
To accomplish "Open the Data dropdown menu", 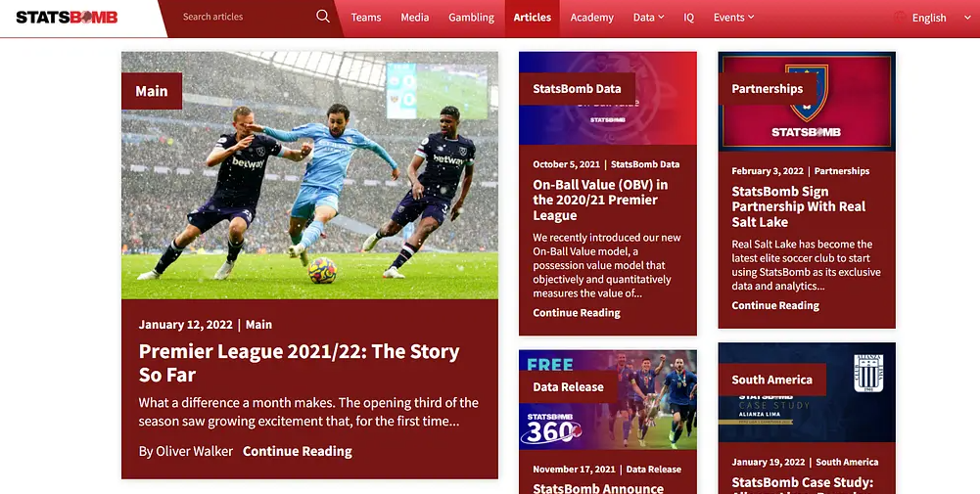I will 649,18.
